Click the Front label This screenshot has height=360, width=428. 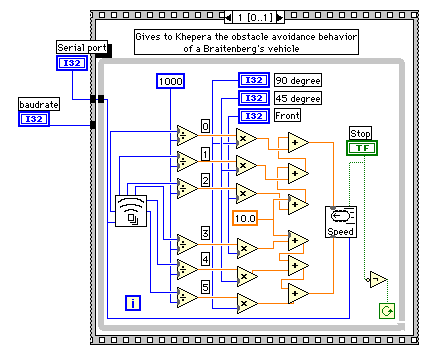pos(287,116)
